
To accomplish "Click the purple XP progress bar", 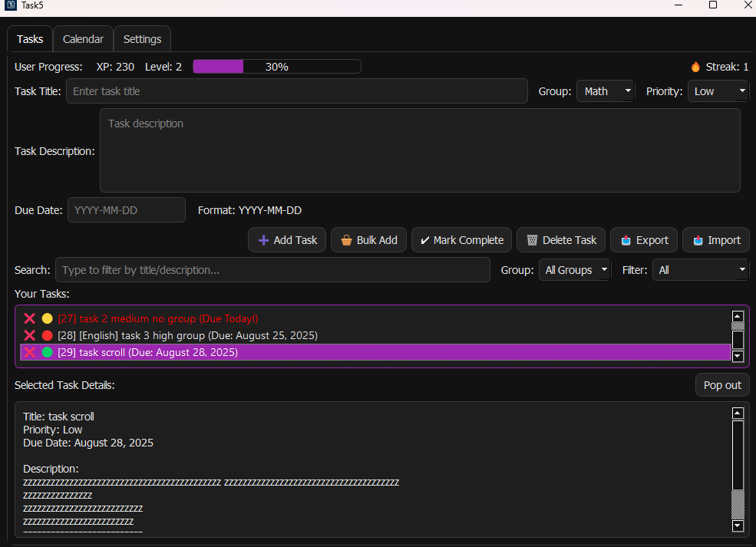I will pos(276,67).
